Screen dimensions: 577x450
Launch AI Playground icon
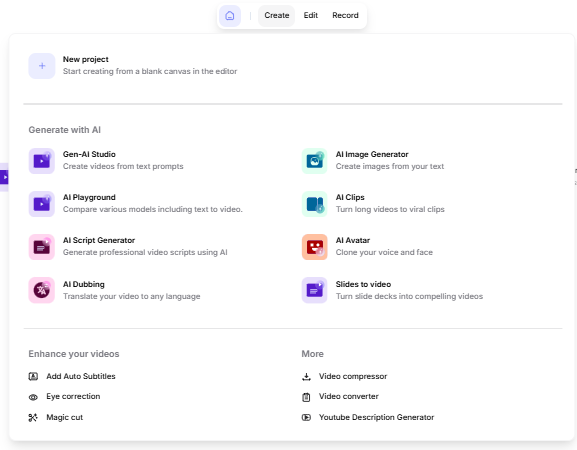pyautogui.click(x=42, y=204)
